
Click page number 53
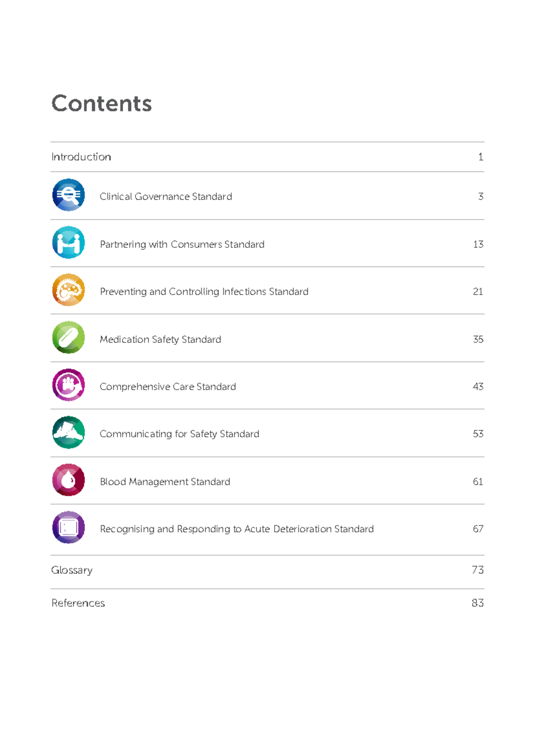coord(478,434)
